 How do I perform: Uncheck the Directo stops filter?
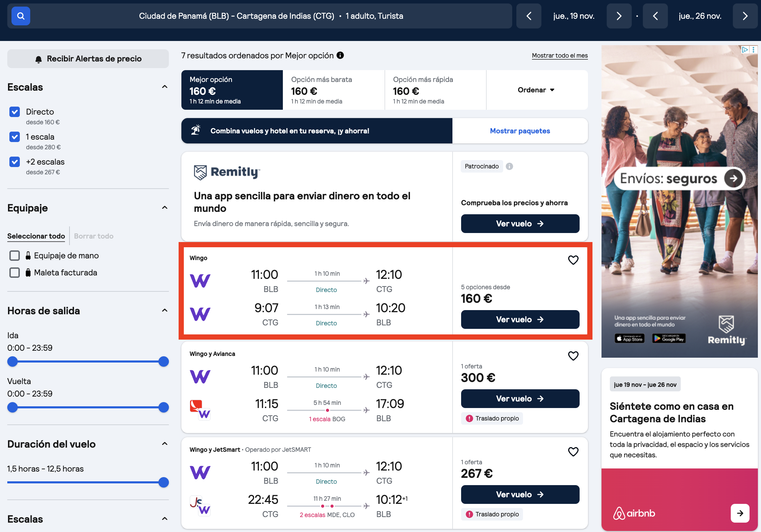coord(15,112)
